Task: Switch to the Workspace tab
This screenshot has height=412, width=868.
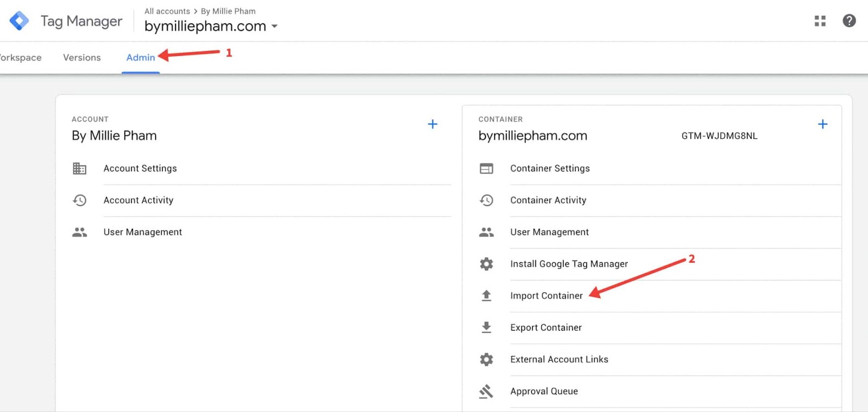Action: [20, 58]
